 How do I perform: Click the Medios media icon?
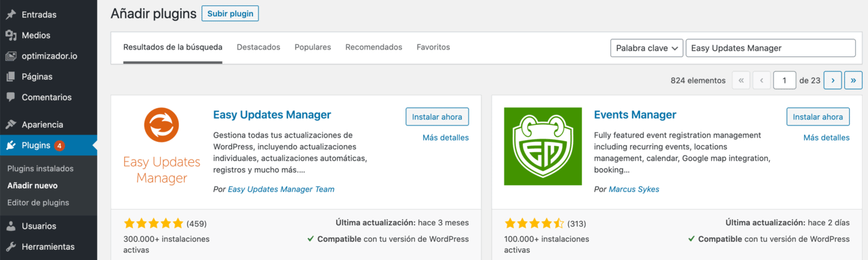click(x=11, y=35)
